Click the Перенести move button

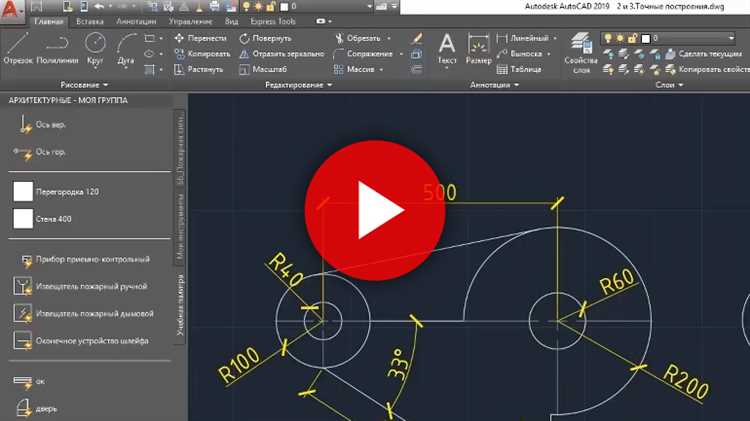pyautogui.click(x=198, y=38)
